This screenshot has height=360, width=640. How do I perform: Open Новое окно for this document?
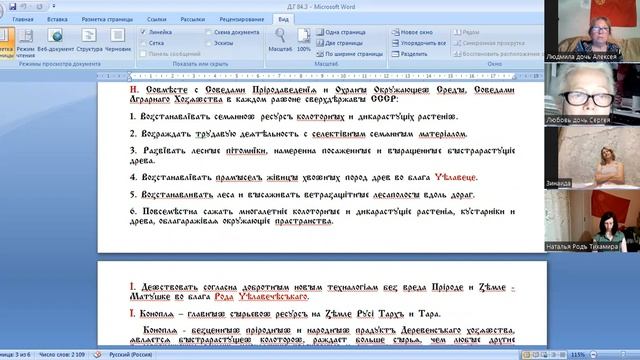tap(412, 32)
